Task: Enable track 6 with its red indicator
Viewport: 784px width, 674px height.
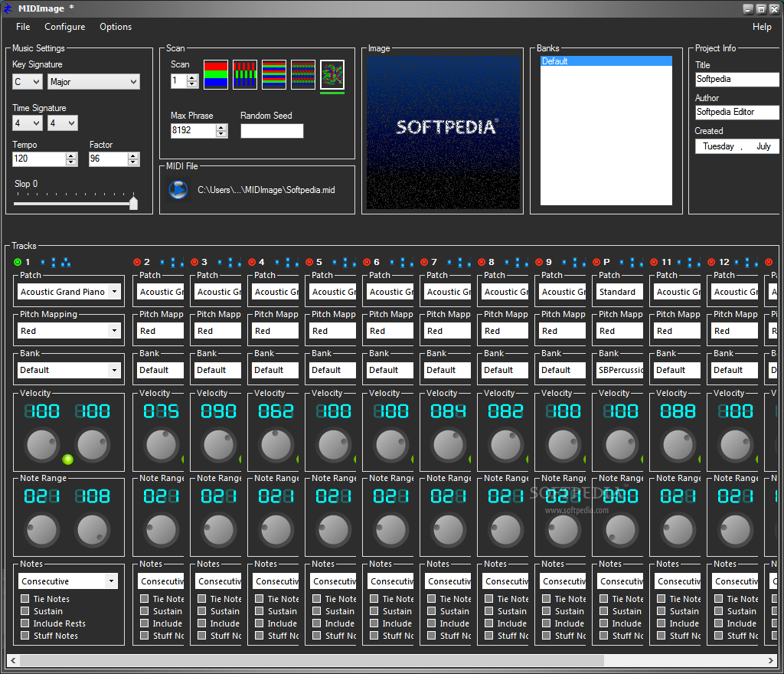Action: [367, 262]
